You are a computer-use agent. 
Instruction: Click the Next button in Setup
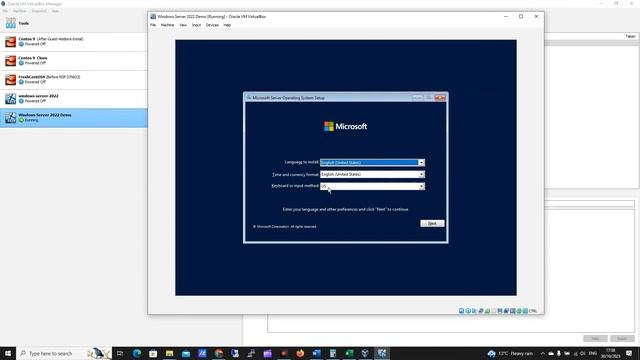pyautogui.click(x=432, y=223)
